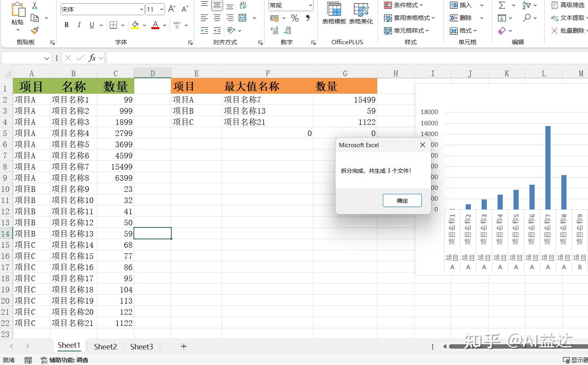The width and height of the screenshot is (588, 365).
Task: Click the increase decimal icon
Action: 274,30
